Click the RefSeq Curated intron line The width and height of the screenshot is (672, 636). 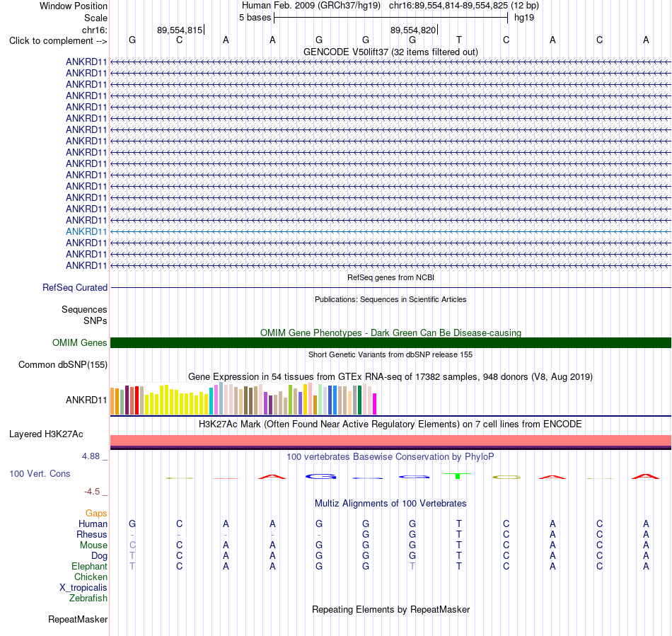pos(390,287)
